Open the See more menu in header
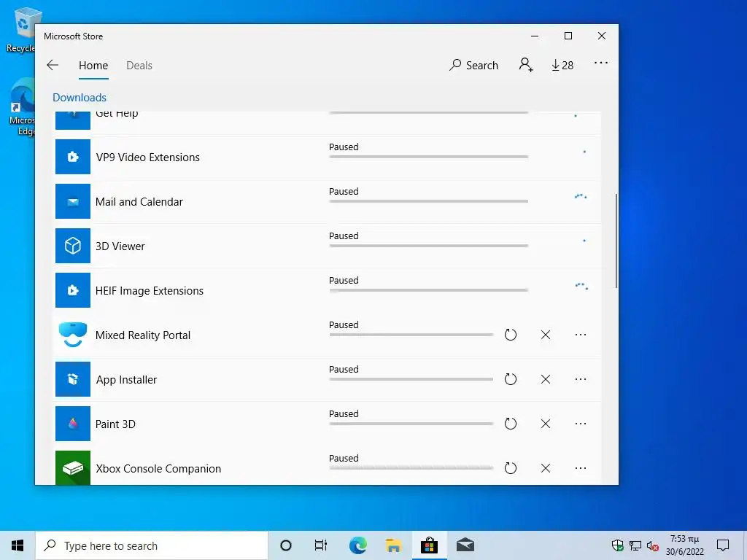Viewport: 747px width, 560px height. 601,63
